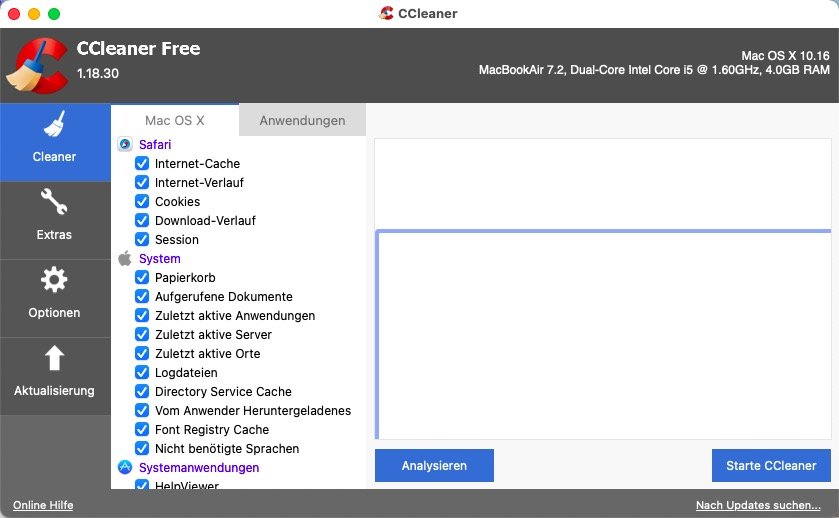The height and width of the screenshot is (518, 839).
Task: Disable Zuletzt aktive Server checkbox
Action: point(142,334)
